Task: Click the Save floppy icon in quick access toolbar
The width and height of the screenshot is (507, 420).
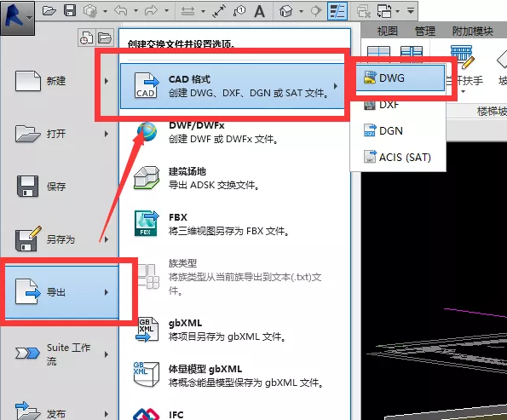Action: click(70, 11)
